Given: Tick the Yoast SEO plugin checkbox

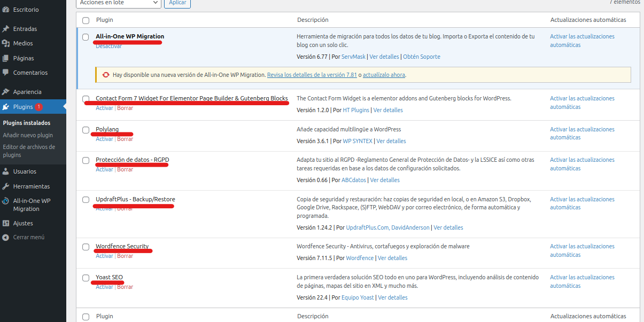Looking at the screenshot, I should click(86, 278).
